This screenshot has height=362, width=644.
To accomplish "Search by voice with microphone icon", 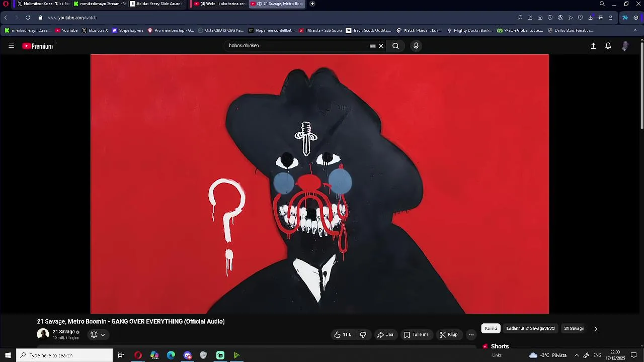I will 416,46.
